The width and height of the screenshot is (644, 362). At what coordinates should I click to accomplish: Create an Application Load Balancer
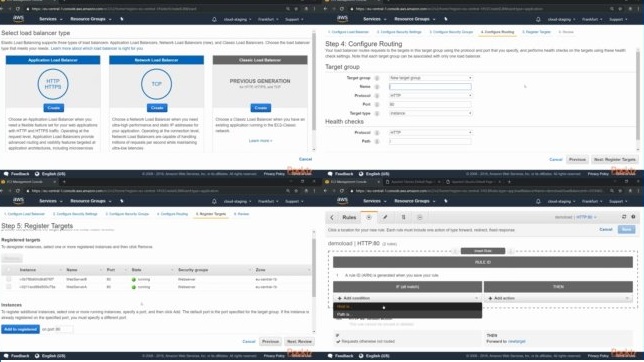click(x=53, y=108)
